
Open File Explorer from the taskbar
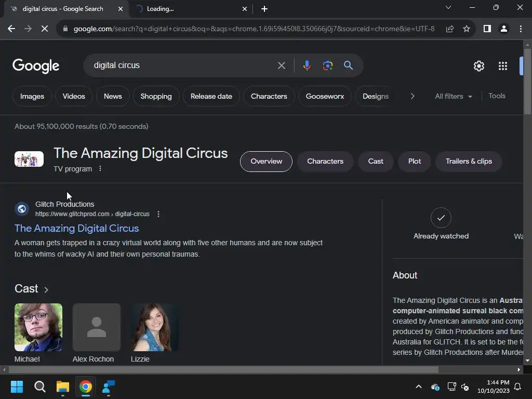click(63, 387)
